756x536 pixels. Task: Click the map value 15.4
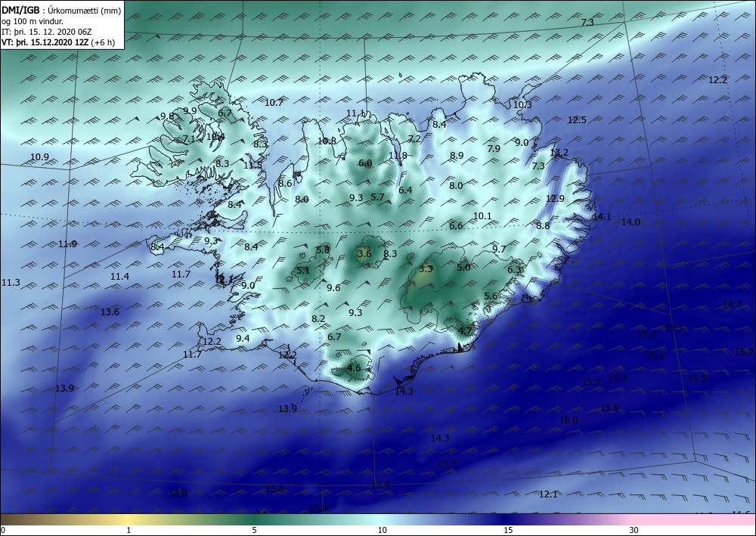[x=318, y=507]
